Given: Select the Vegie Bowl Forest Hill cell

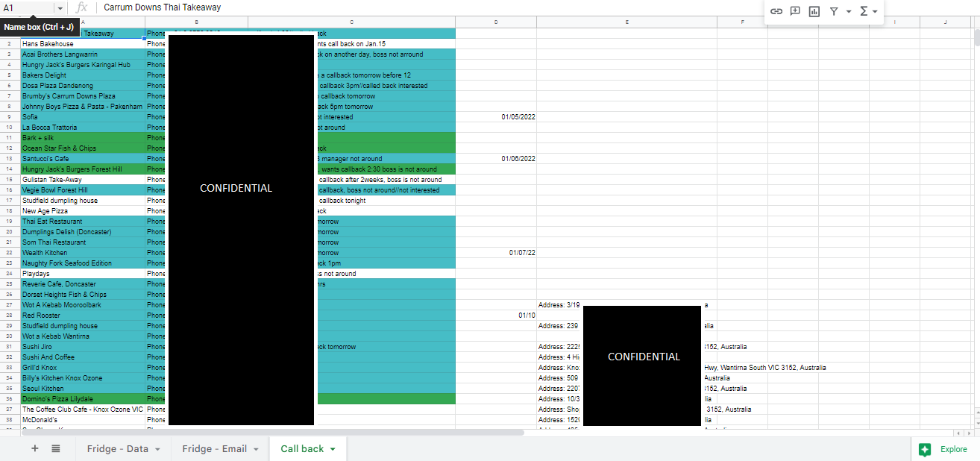Looking at the screenshot, I should pos(82,190).
